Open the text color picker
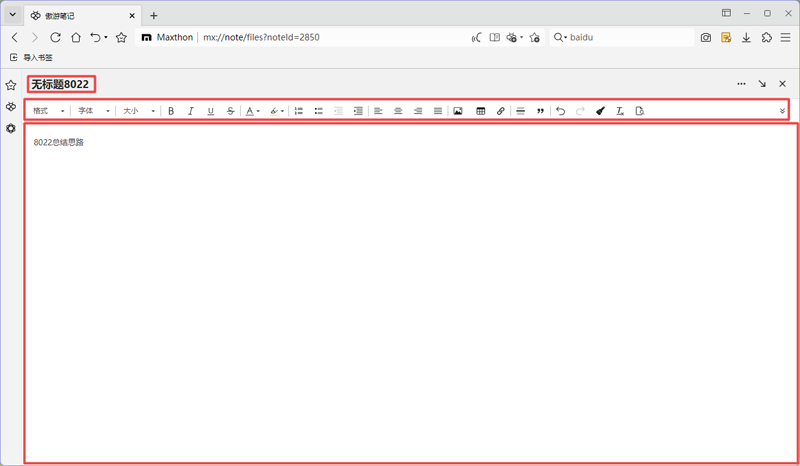The height and width of the screenshot is (466, 800). 253,111
